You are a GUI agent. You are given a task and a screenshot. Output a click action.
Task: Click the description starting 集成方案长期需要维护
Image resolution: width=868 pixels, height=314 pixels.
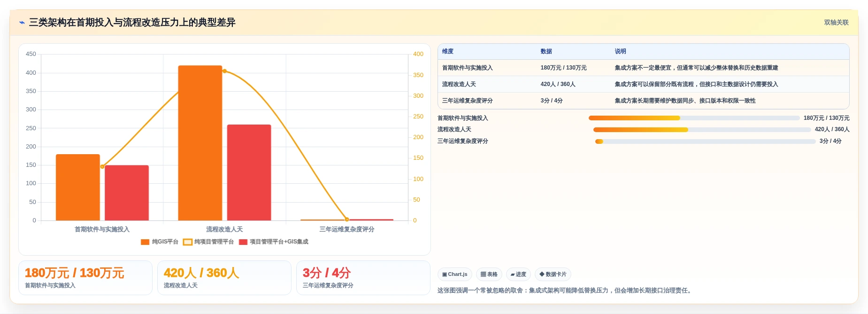685,101
